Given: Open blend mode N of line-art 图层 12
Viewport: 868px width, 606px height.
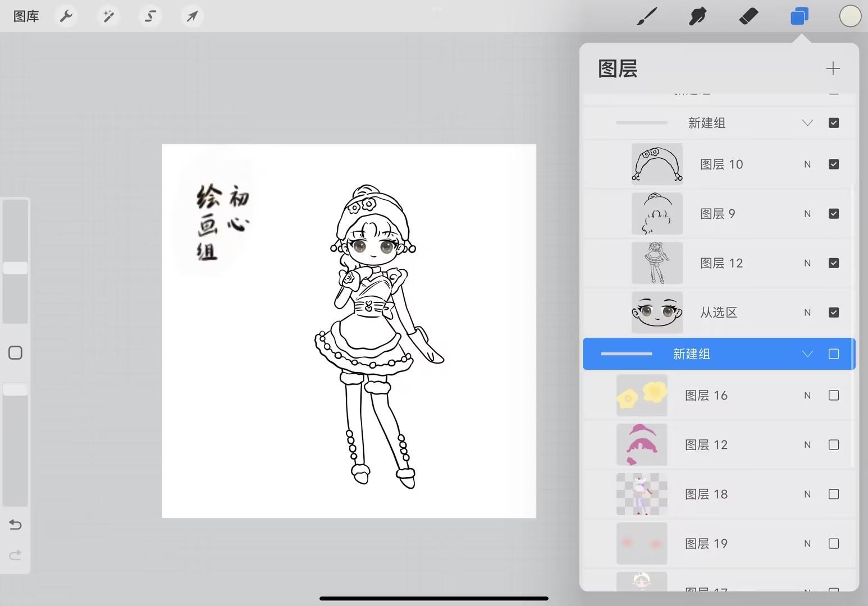Looking at the screenshot, I should (x=807, y=263).
